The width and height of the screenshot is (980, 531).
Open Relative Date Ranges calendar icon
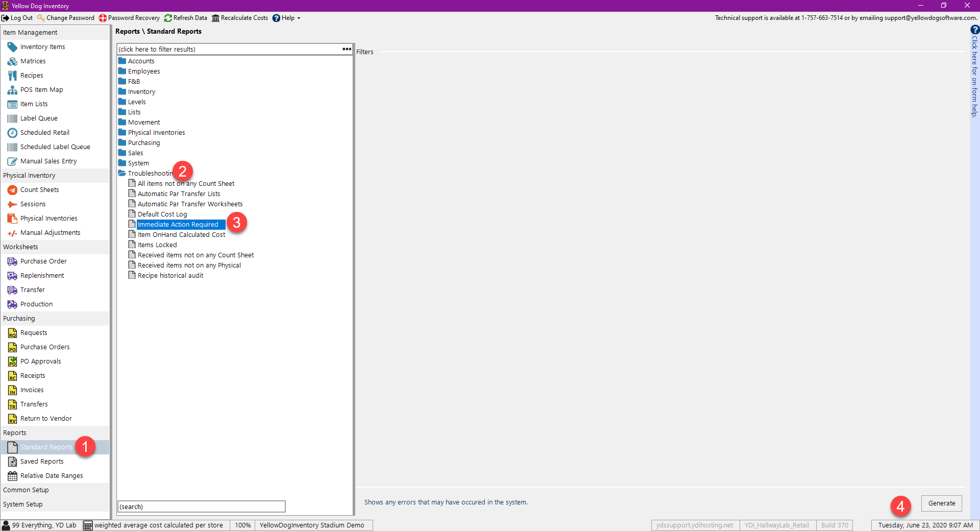coord(12,476)
